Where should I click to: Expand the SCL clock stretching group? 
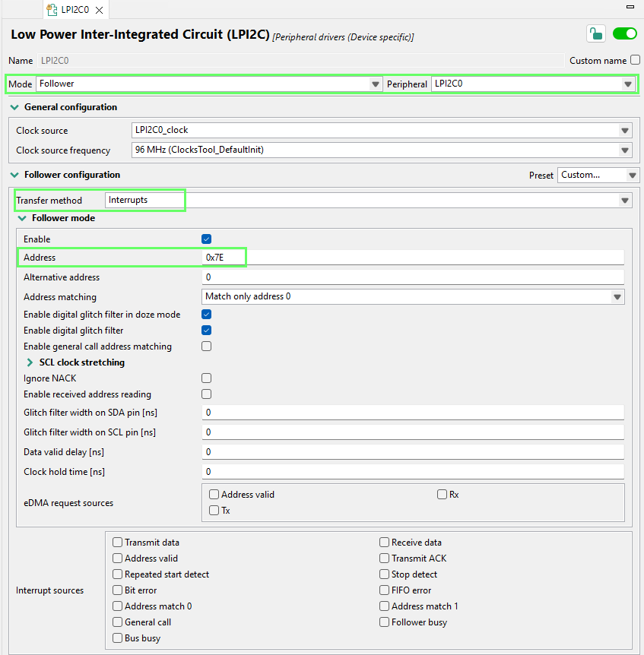tap(30, 362)
